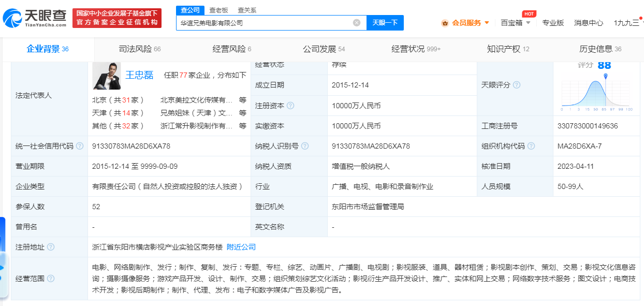Click the 核准日期 value 2023-04-11
Viewport: 644px width, 306px height.
point(576,166)
